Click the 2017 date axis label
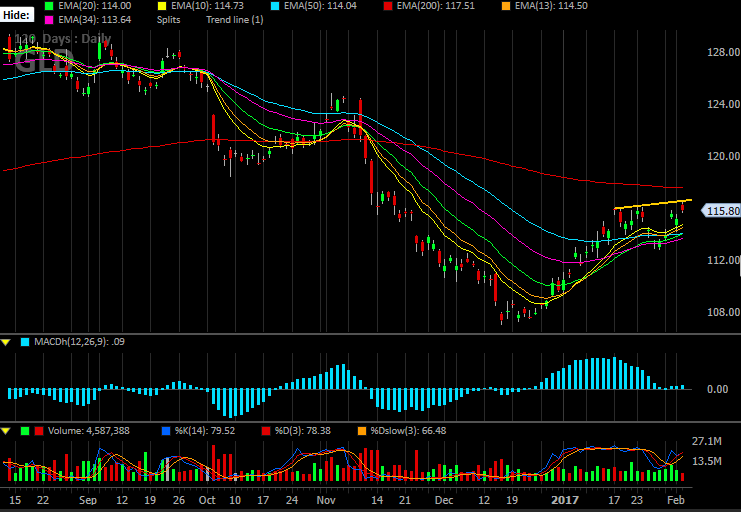This screenshot has height=512, width=741. (x=565, y=500)
